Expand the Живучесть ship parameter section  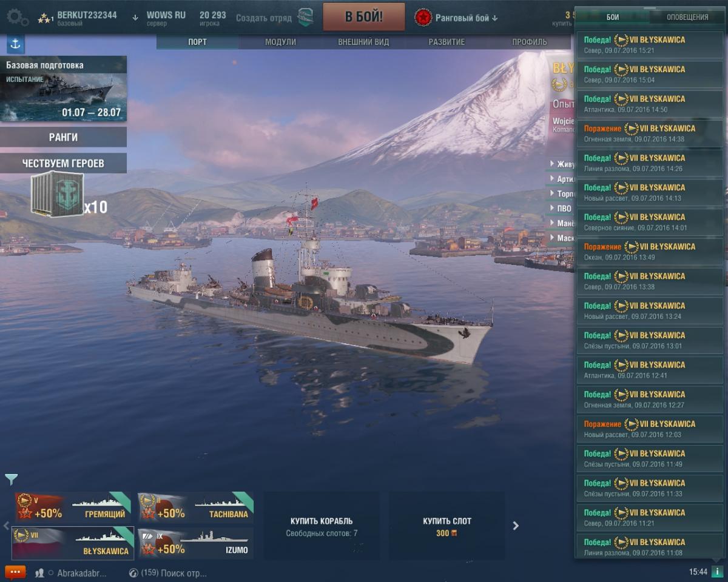pyautogui.click(x=561, y=164)
